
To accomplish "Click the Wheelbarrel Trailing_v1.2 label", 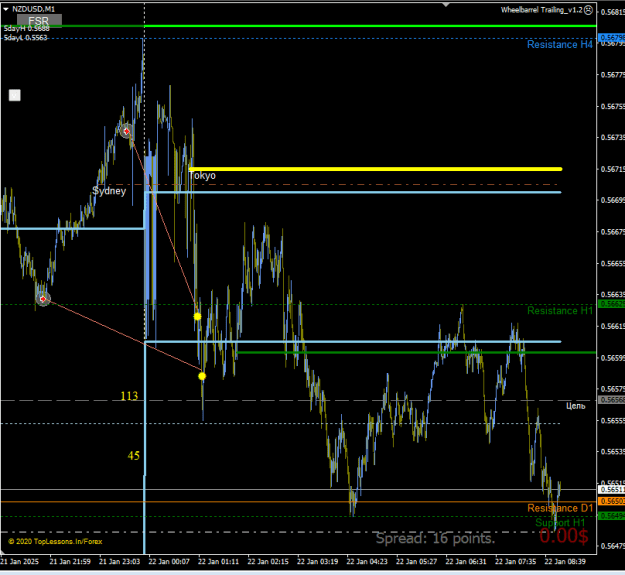I will [x=541, y=10].
